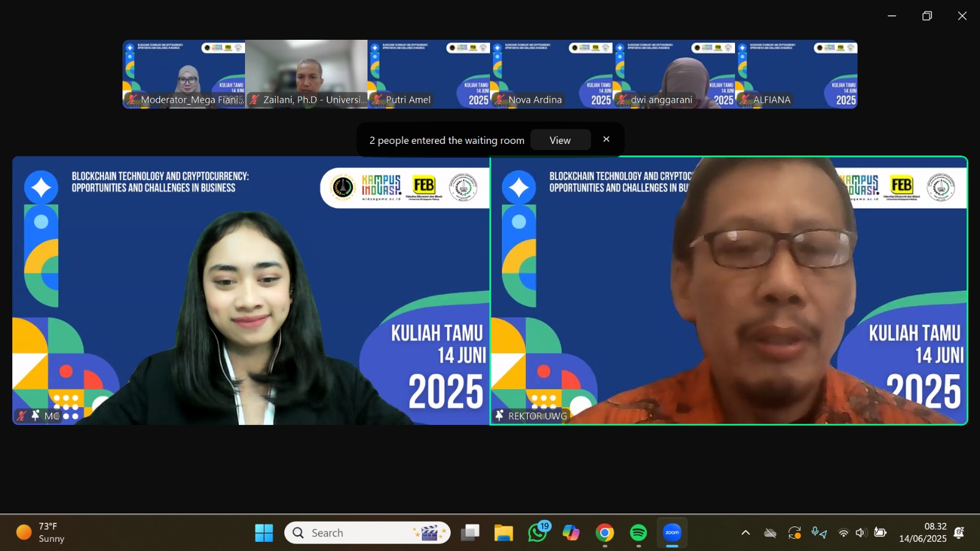
Task: Select the Putri Amel participant tile
Action: (429, 74)
